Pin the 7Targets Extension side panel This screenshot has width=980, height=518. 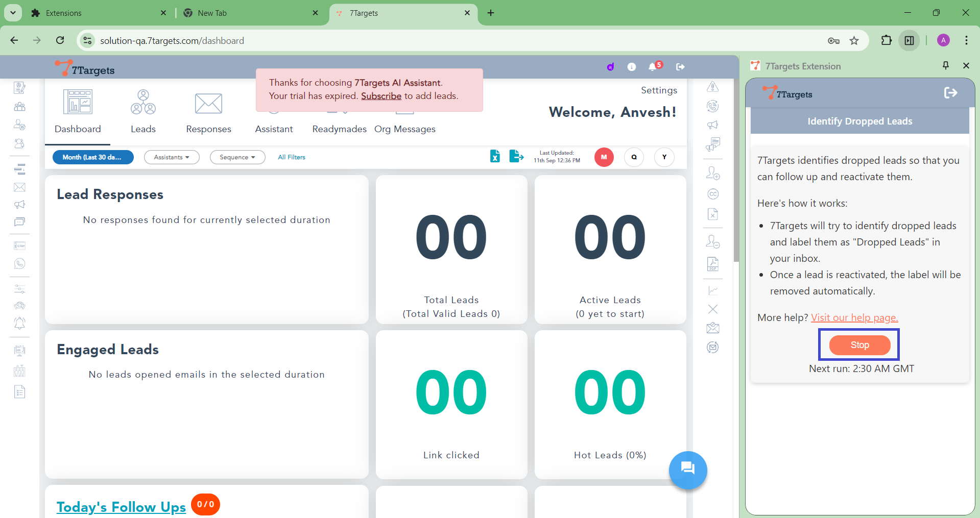tap(945, 66)
